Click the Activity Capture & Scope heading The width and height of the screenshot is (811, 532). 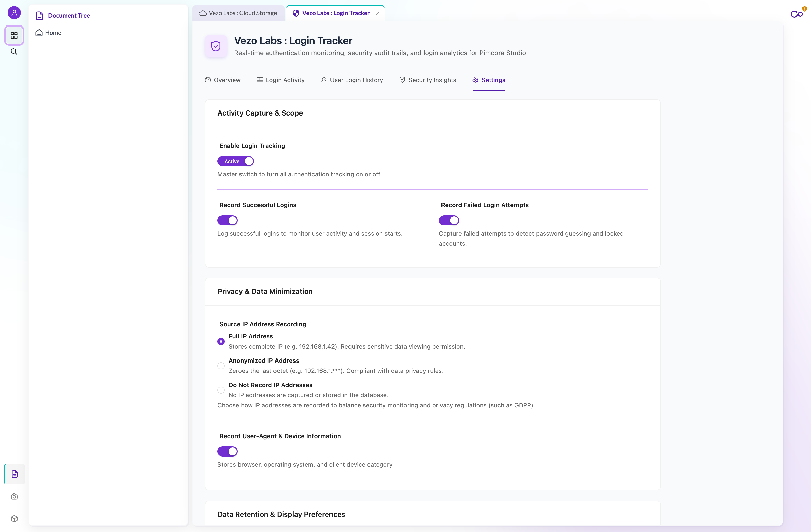tap(260, 113)
